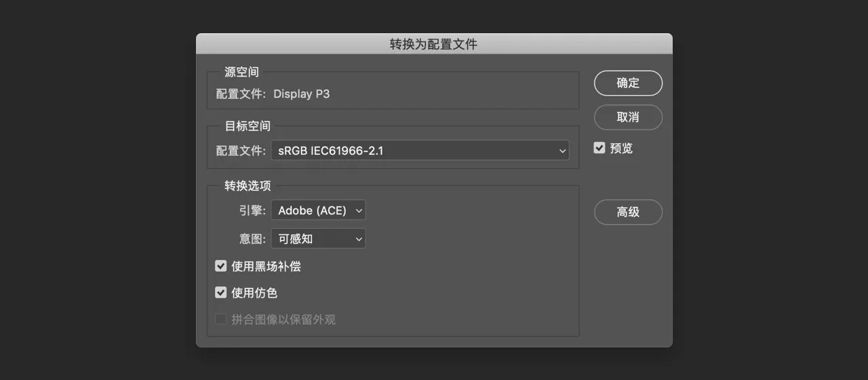Click the 目标空间 group label
The width and height of the screenshot is (868, 380).
pyautogui.click(x=248, y=126)
